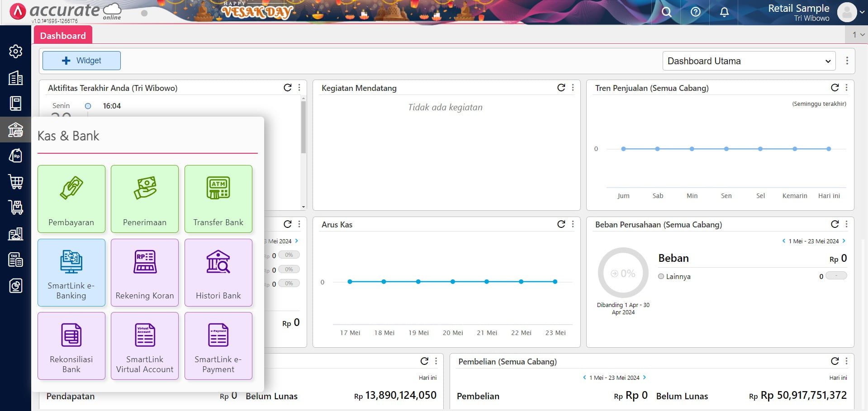Open the three-dot menu on Arus Kas widget
The image size is (868, 411).
573,224
